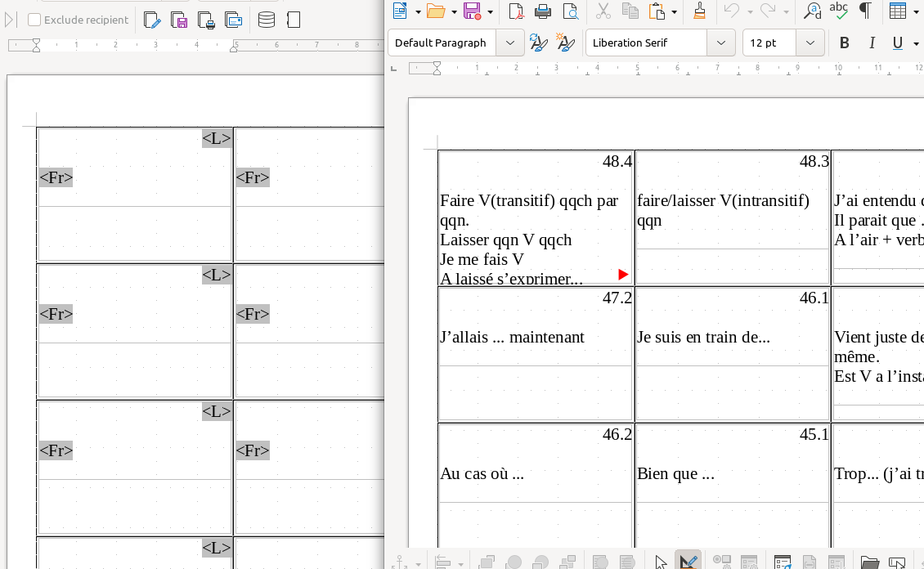Click the text 'faire/laisser V(intransitif)'
This screenshot has width=924, height=569.
723,201
